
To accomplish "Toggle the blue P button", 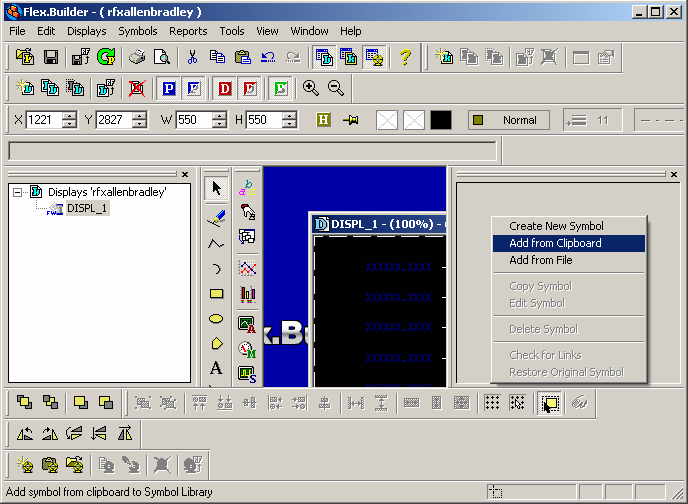I will point(168,88).
